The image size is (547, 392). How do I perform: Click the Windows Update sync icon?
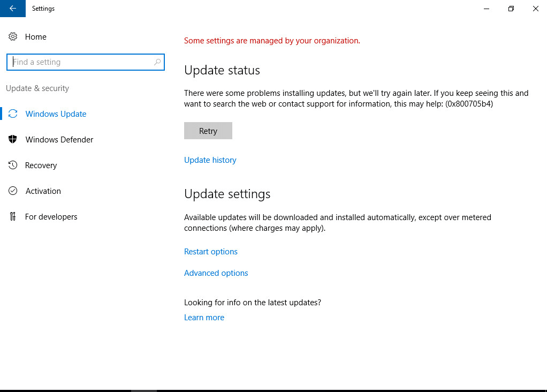point(13,114)
